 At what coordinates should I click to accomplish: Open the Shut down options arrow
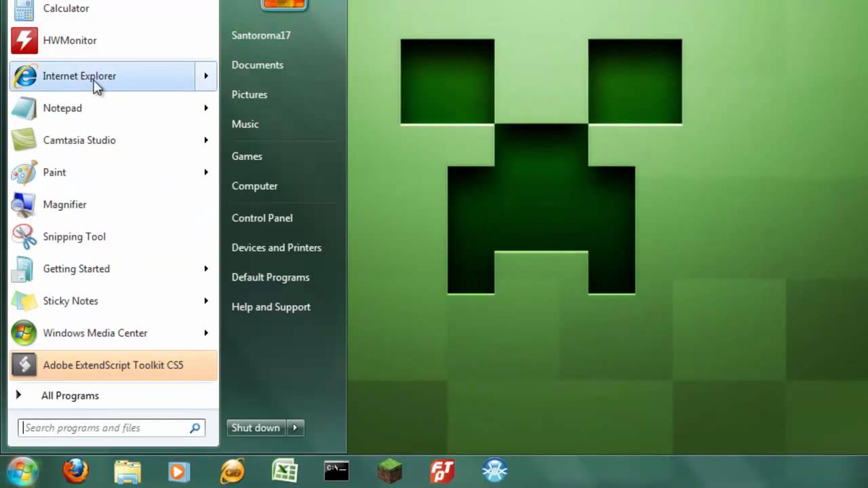pyautogui.click(x=295, y=428)
